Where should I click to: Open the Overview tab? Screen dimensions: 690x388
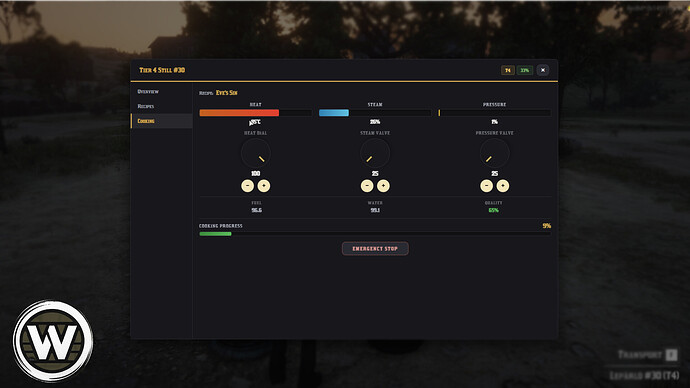tap(161, 92)
